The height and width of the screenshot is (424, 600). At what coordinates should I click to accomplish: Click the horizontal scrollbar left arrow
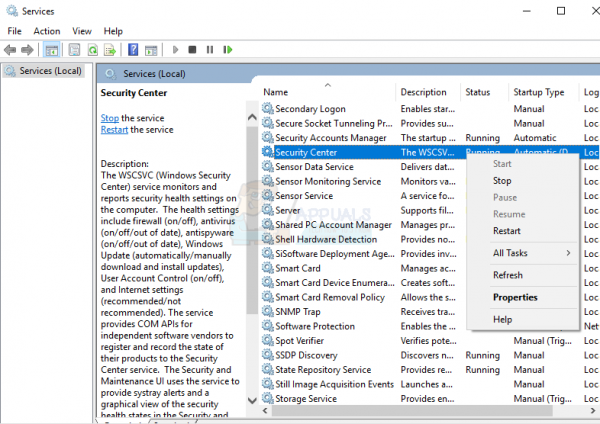coord(265,411)
